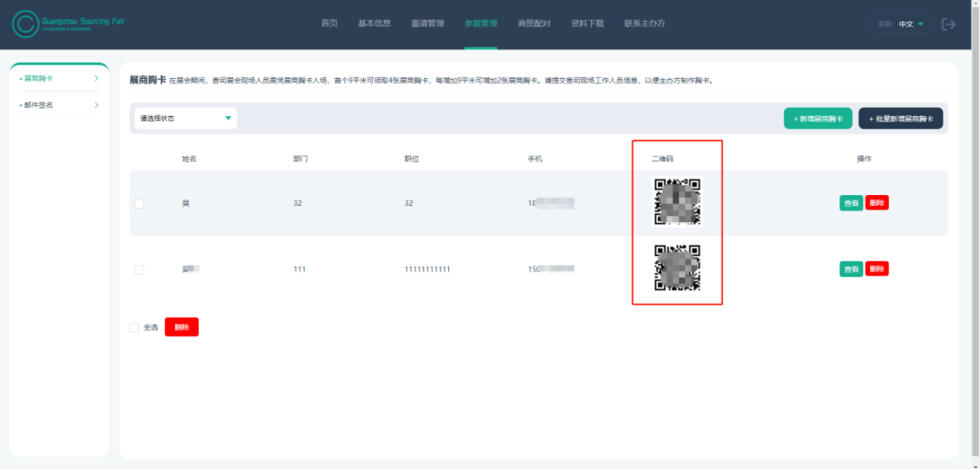Open the 联系主办方 menu
The height and width of the screenshot is (469, 980).
[x=644, y=24]
